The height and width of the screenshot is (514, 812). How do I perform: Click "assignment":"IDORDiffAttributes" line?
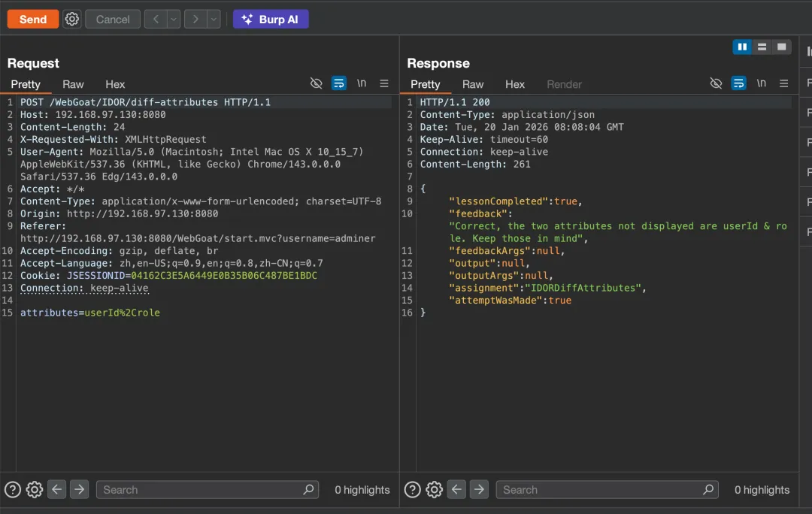tap(547, 288)
